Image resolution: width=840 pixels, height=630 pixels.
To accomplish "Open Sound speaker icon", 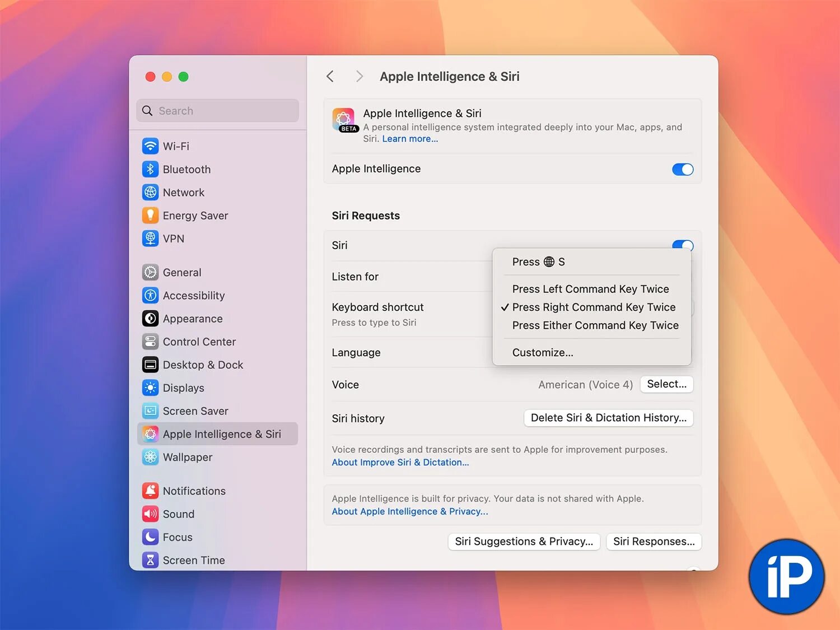I will (150, 514).
